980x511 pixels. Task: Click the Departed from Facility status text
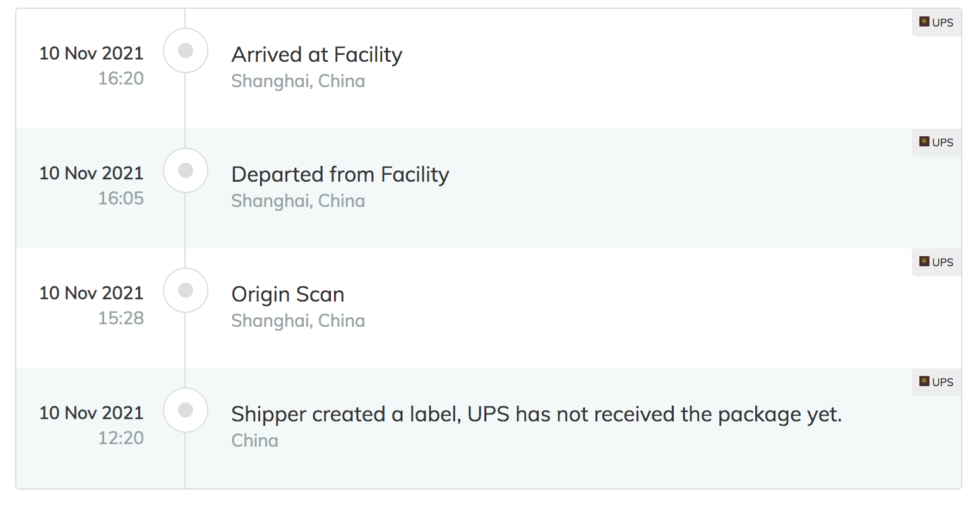click(340, 175)
